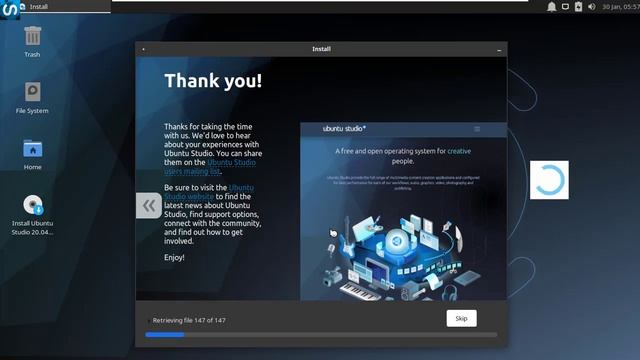640x360 pixels.
Task: Open the panel clock showing 30 Jan
Action: (621, 7)
